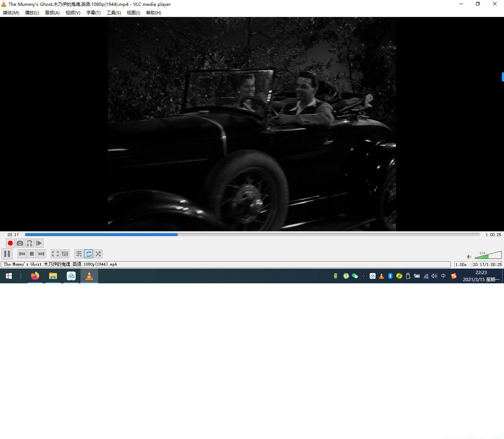Screen dimensions: 504x439
Task: Click total time label 1:00:25
Action: click(493, 235)
